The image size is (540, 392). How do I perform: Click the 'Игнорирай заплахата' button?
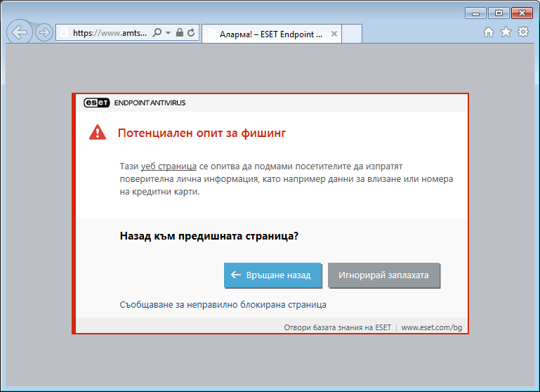[x=383, y=275]
